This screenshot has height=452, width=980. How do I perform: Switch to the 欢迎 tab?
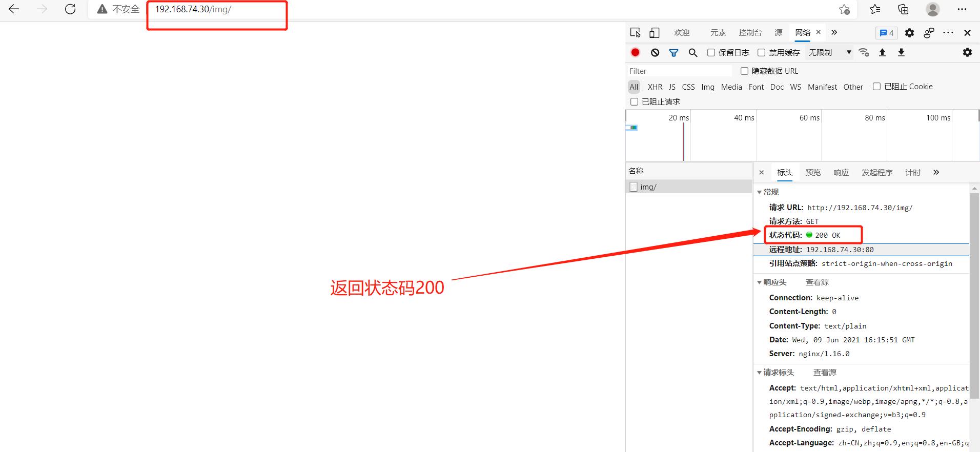(682, 32)
